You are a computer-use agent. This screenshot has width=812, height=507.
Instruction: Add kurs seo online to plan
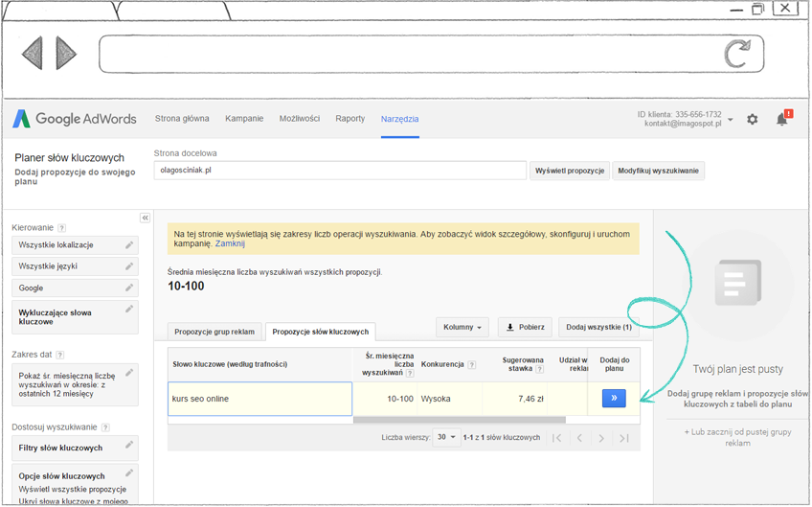[x=614, y=398]
